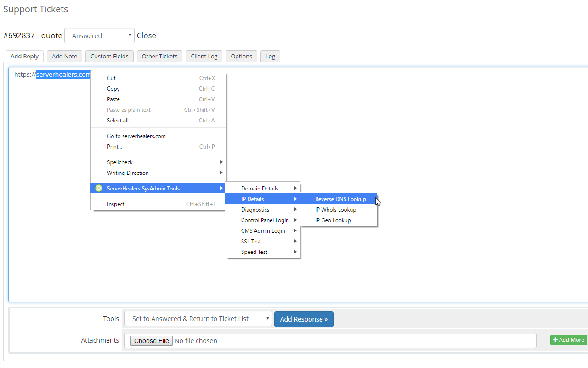Click IP Geo Lookup
This screenshot has width=588, height=368.
pyautogui.click(x=338, y=220)
